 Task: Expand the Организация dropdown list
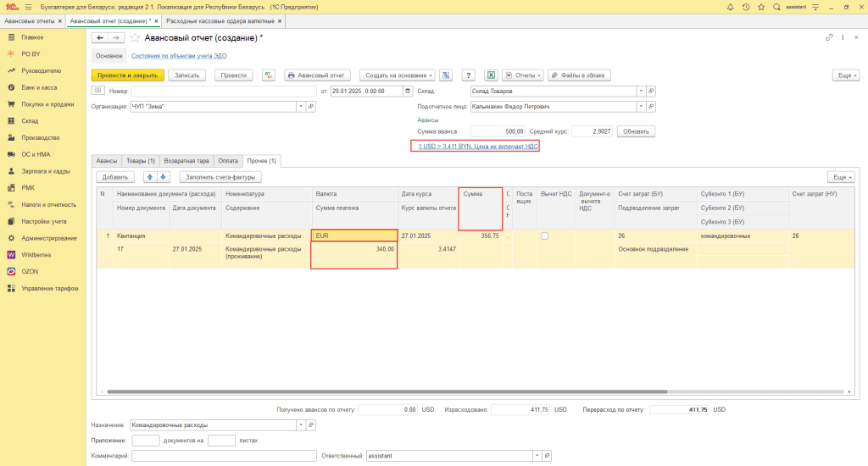[300, 107]
